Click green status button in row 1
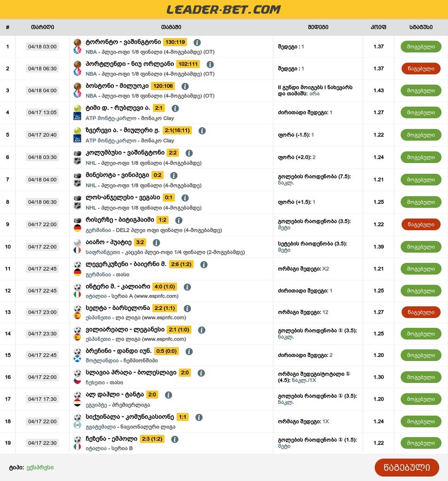Screen dimensions: 448x481 tap(421, 47)
